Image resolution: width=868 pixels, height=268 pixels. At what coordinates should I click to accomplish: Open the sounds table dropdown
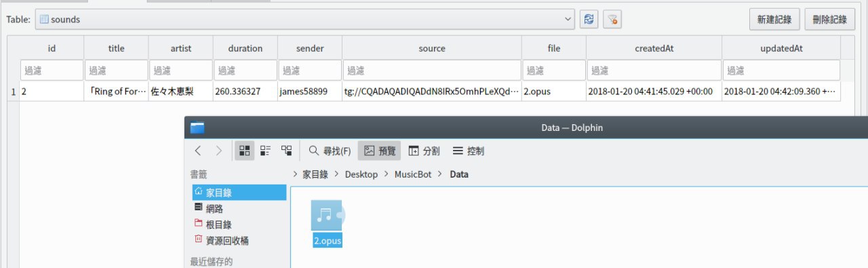coord(305,20)
